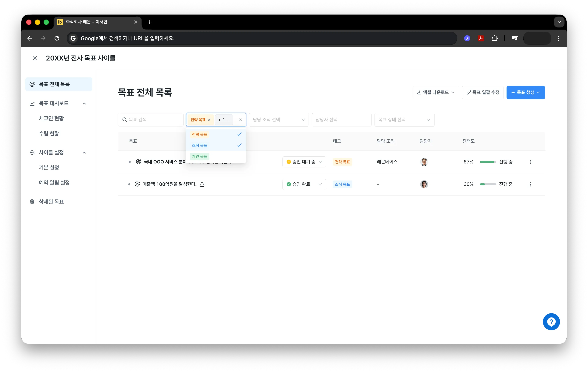The height and width of the screenshot is (372, 588).
Task: Open 예약 알림 설정 page
Action: 54,183
